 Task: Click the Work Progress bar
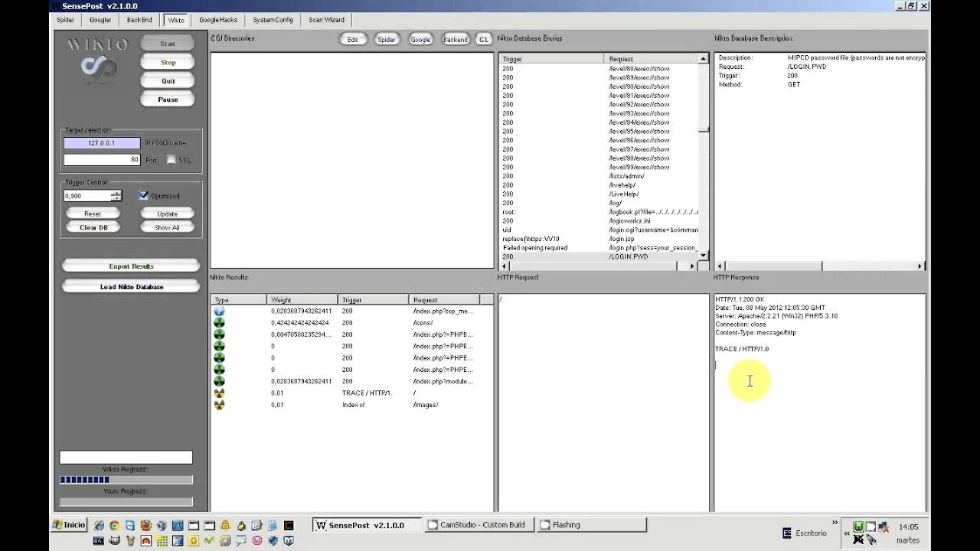coord(126,502)
